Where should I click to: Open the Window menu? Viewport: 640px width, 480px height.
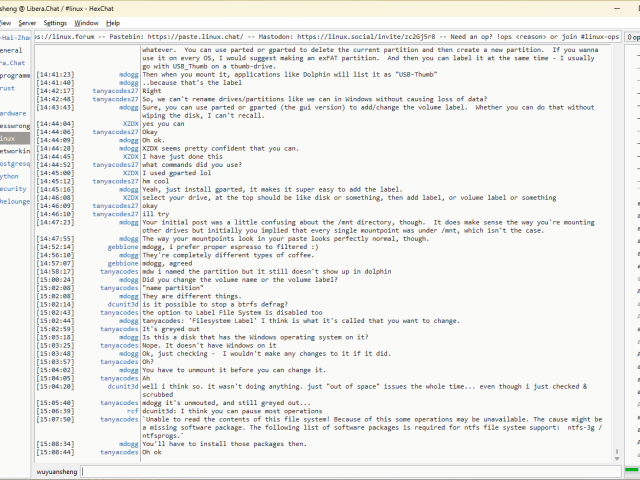click(87, 22)
